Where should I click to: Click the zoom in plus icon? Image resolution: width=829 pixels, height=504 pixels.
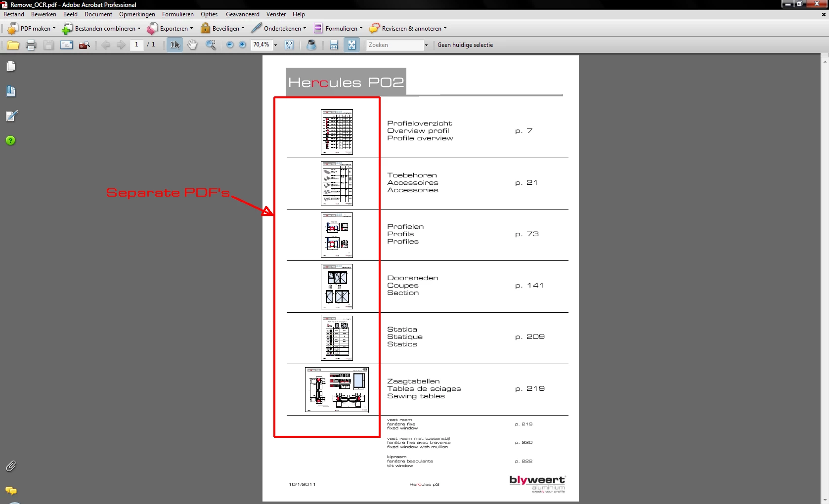[x=242, y=45]
